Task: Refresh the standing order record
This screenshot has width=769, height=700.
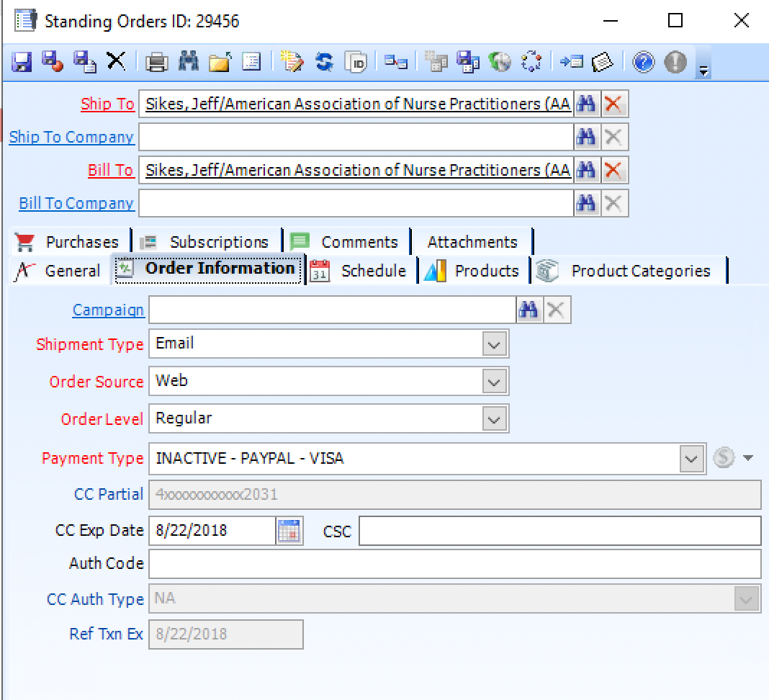Action: tap(324, 62)
